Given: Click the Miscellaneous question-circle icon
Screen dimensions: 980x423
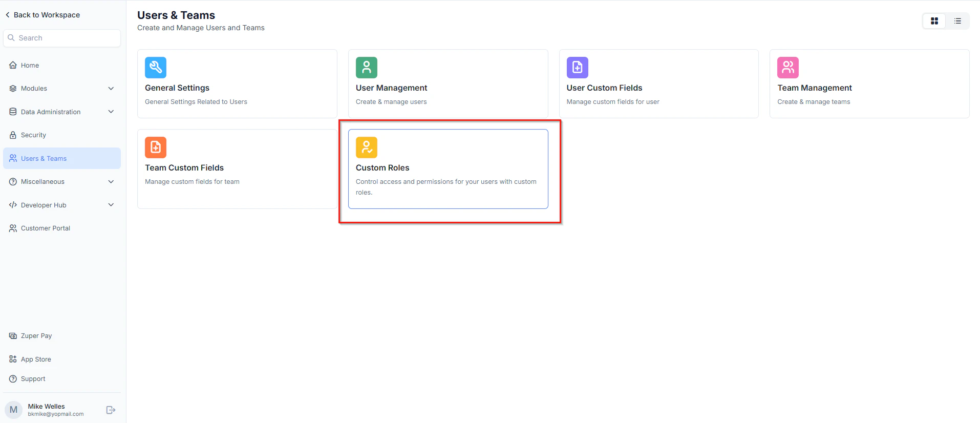Looking at the screenshot, I should click(x=13, y=182).
